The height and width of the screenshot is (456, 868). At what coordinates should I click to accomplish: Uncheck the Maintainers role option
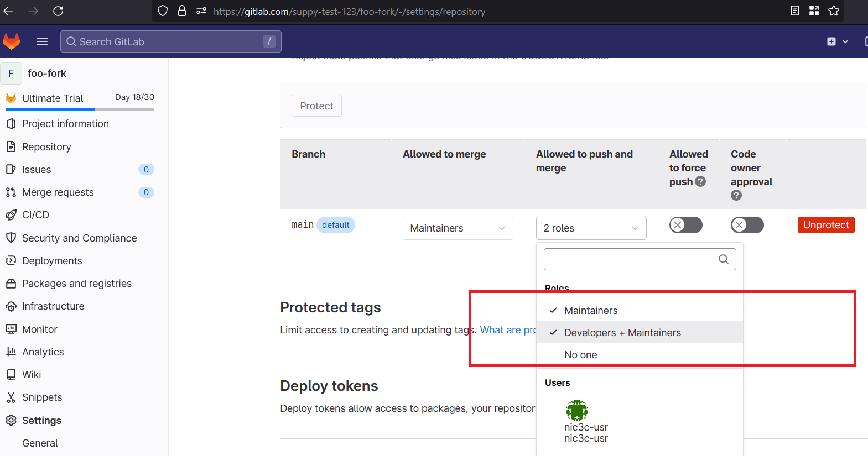tap(590, 311)
